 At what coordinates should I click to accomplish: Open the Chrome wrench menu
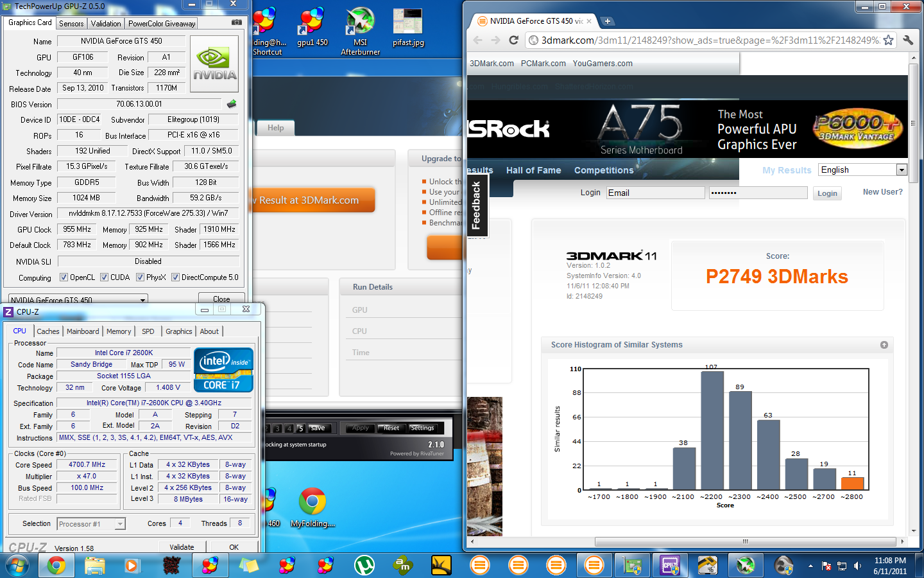[x=908, y=40]
